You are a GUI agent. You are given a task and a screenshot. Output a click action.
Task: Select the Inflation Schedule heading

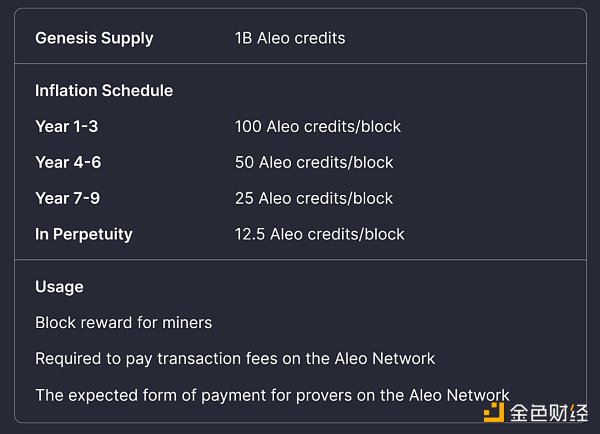pyautogui.click(x=104, y=90)
